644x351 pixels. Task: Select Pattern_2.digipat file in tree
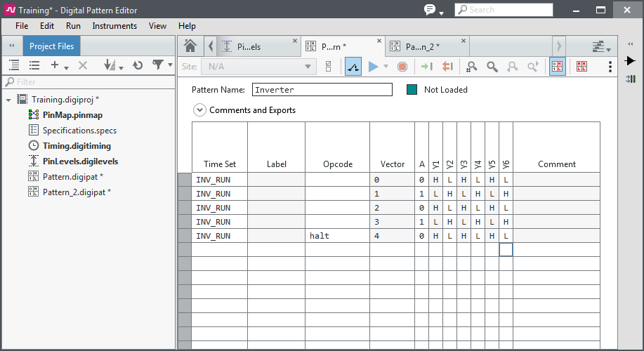[77, 192]
